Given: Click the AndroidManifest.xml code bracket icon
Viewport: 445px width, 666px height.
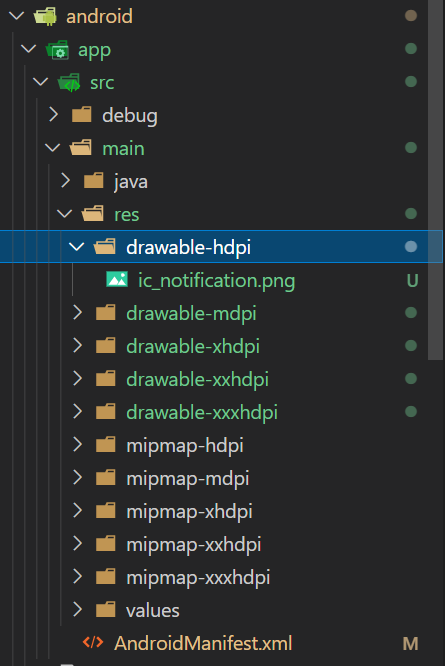Looking at the screenshot, I should point(93,642).
